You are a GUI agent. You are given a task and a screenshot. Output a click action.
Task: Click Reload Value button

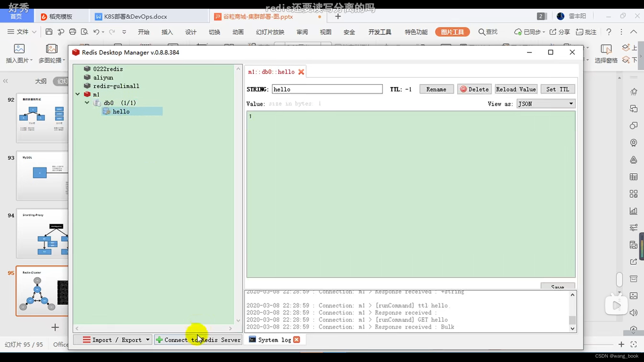click(516, 89)
